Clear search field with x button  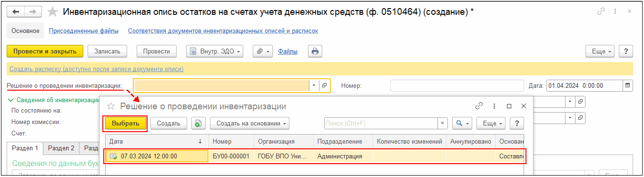(443, 123)
